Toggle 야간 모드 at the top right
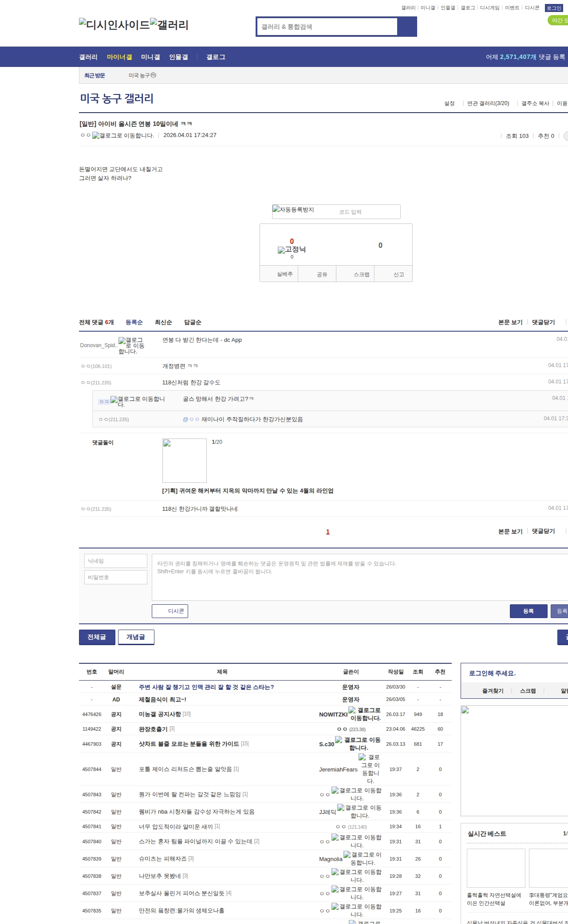Image resolution: width=568 pixels, height=924 pixels. tap(558, 20)
